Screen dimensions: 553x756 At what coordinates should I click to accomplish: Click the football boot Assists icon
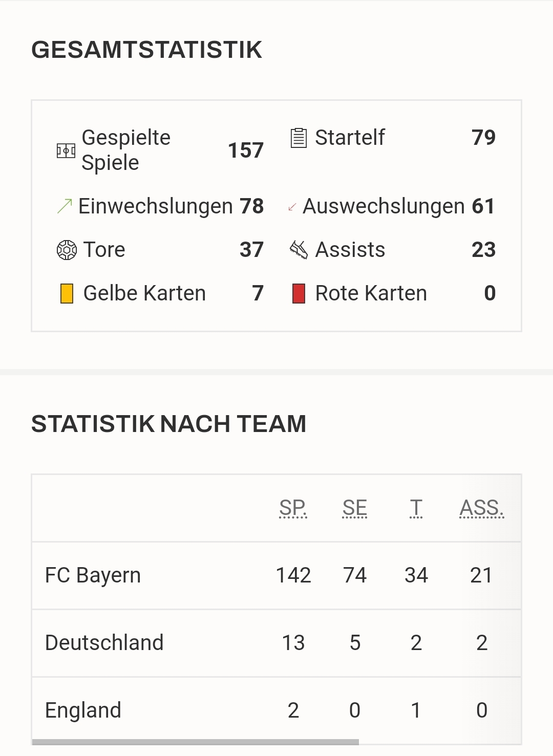click(x=299, y=250)
